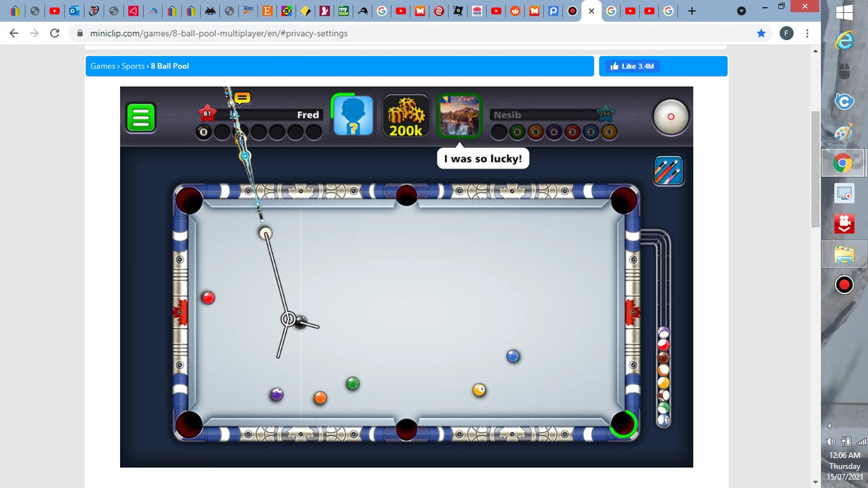Click the Chrome taskbar icon
Viewport: 868px width, 488px height.
(x=844, y=163)
